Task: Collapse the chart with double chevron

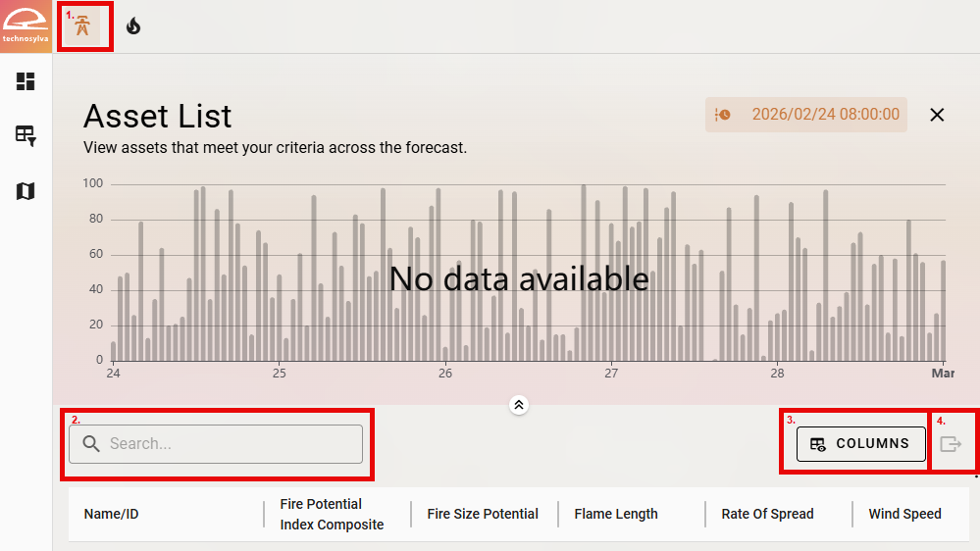Action: [x=519, y=404]
